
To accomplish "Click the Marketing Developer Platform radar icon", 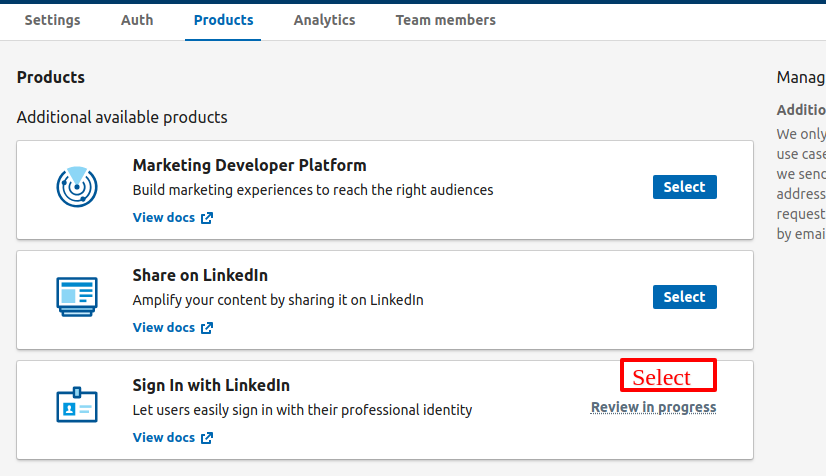I will pos(77,187).
